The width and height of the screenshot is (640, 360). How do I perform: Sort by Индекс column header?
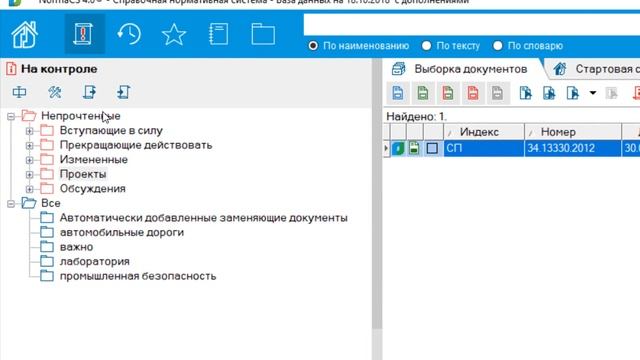click(484, 132)
